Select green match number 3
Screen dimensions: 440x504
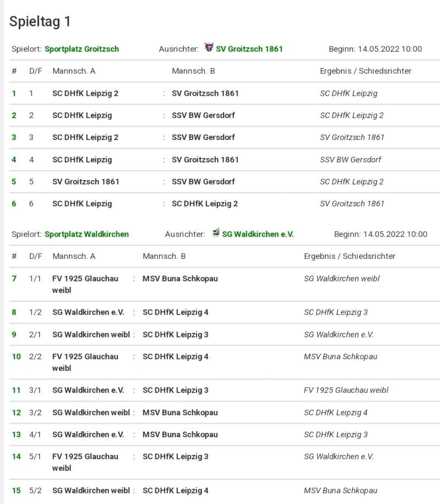tap(14, 138)
